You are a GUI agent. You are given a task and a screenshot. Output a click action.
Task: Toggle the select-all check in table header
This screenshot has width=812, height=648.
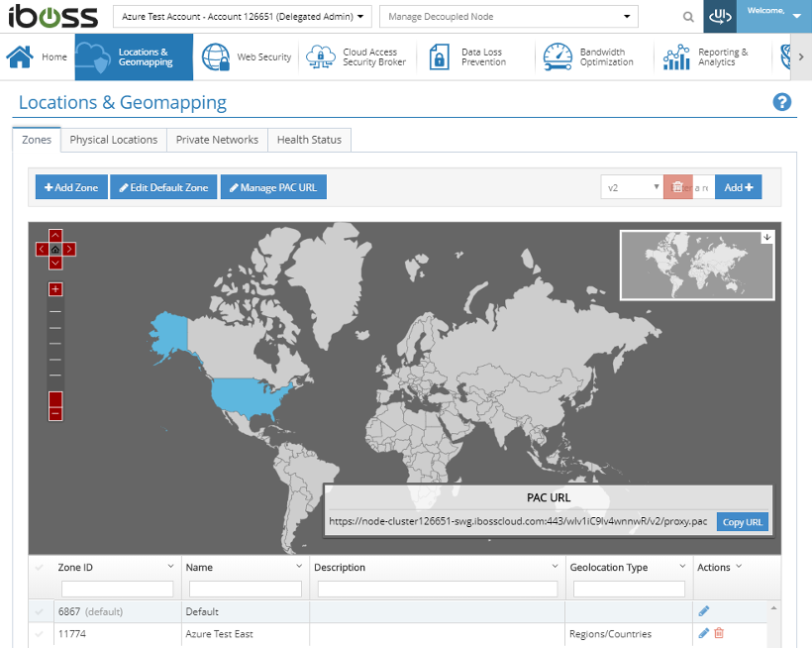click(39, 568)
